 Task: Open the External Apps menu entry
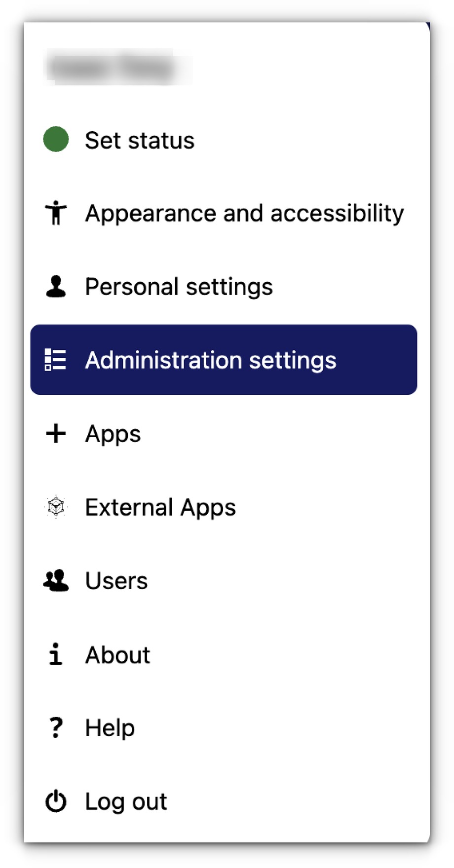tap(160, 507)
